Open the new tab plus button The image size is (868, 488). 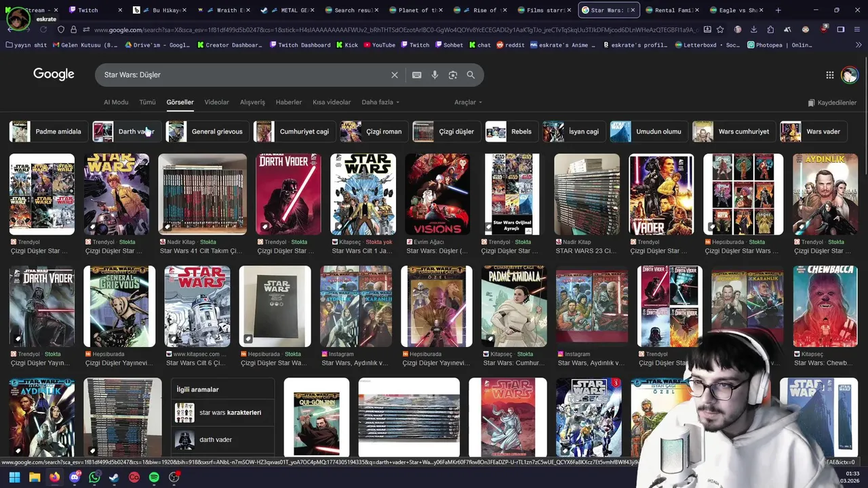pyautogui.click(x=778, y=10)
